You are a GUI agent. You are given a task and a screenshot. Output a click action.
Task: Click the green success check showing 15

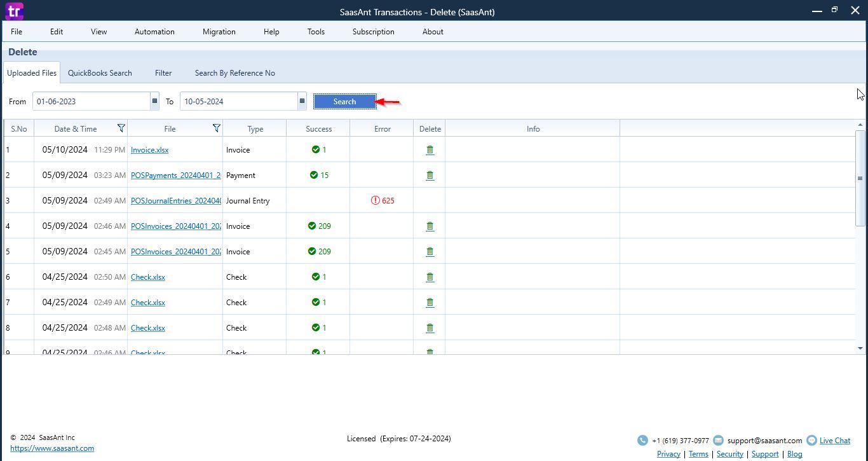[313, 175]
